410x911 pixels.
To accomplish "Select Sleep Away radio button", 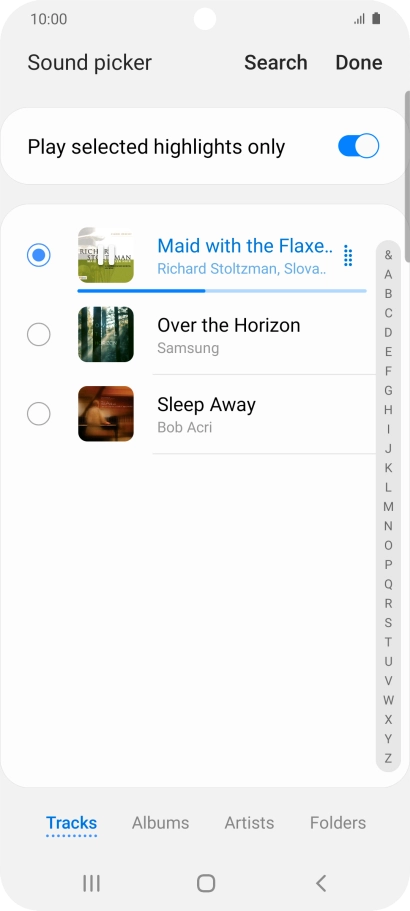I will tap(38, 414).
